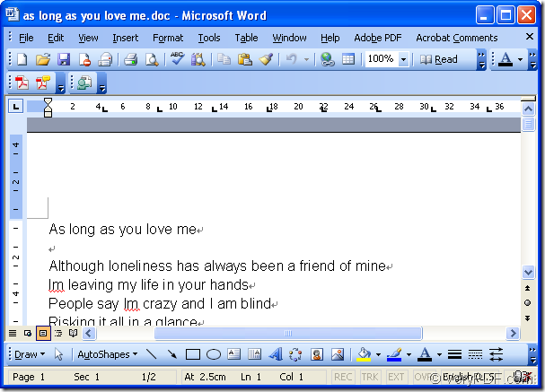
Task: Click the Save icon in the toolbar
Action: pyautogui.click(x=64, y=59)
